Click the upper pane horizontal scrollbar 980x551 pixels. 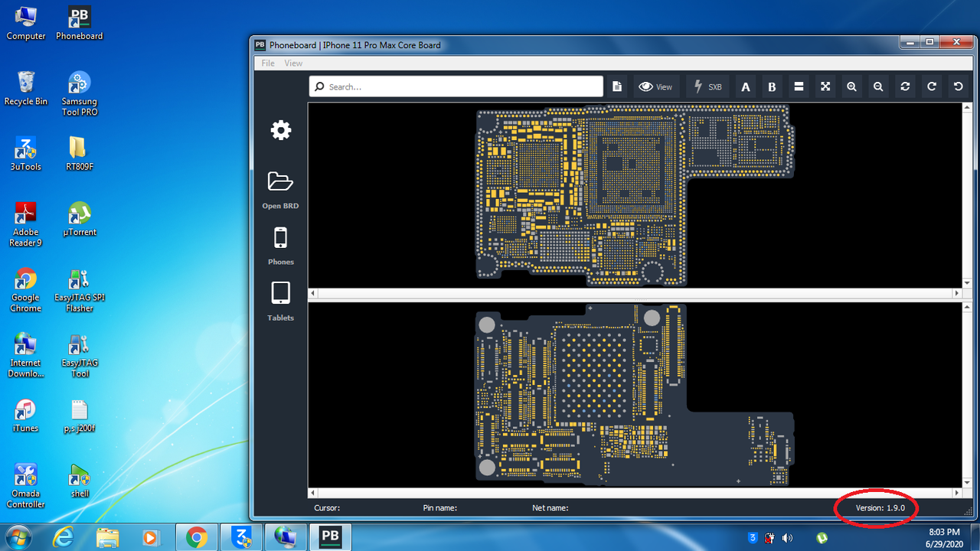pos(635,293)
